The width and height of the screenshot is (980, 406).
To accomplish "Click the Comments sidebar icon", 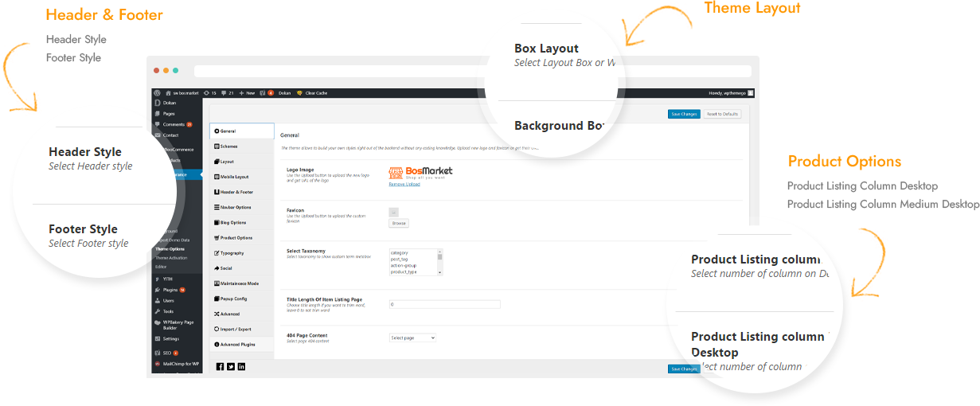I will (x=158, y=124).
